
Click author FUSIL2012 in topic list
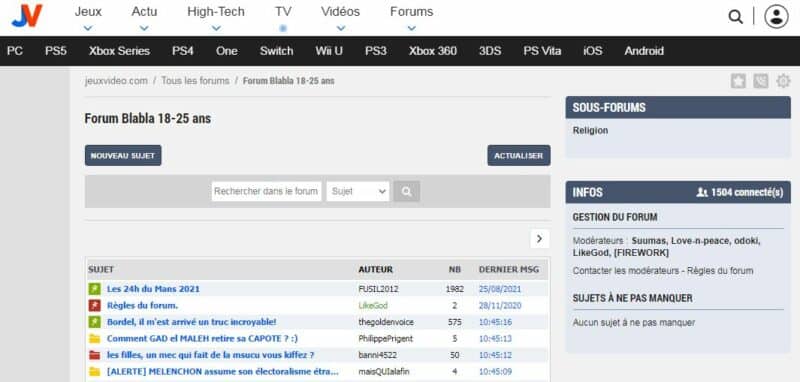click(379, 289)
